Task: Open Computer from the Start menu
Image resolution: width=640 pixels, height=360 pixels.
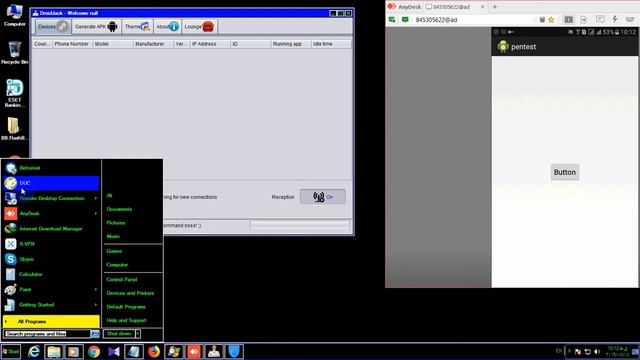Action: pyautogui.click(x=117, y=265)
